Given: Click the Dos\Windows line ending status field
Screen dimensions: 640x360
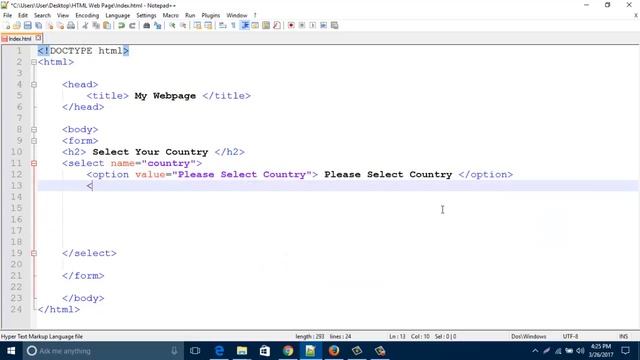Looking at the screenshot, I should 529,336.
